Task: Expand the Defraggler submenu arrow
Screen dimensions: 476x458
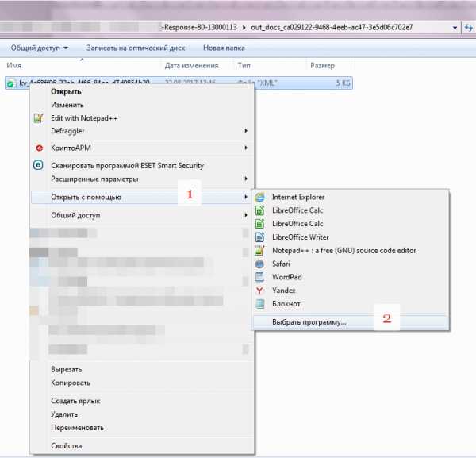Action: [245, 130]
